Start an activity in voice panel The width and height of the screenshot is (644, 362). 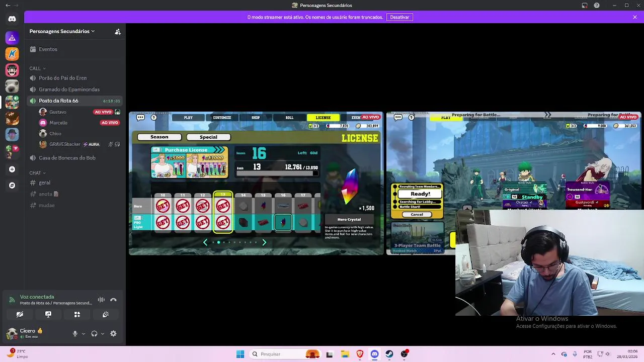(x=77, y=314)
